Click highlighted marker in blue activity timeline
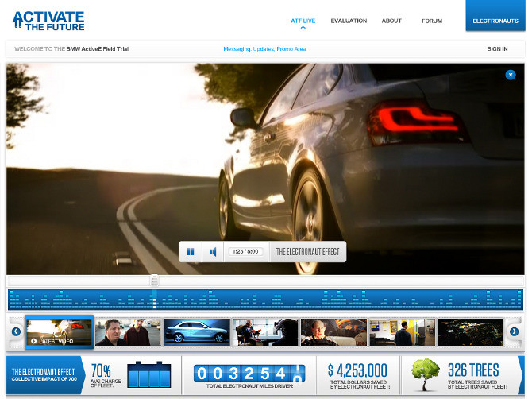The height and width of the screenshot is (399, 532). 155,299
